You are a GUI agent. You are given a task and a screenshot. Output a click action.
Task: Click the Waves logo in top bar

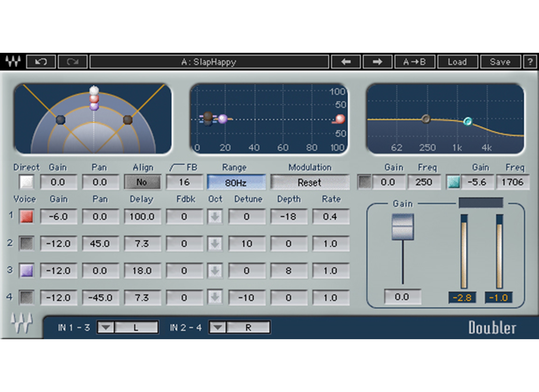pos(13,62)
